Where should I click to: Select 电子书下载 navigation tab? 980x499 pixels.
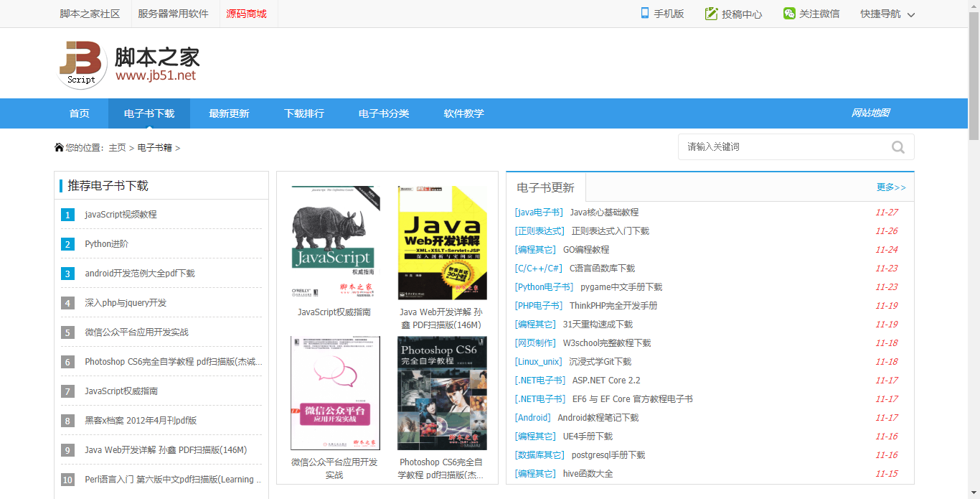tap(149, 113)
